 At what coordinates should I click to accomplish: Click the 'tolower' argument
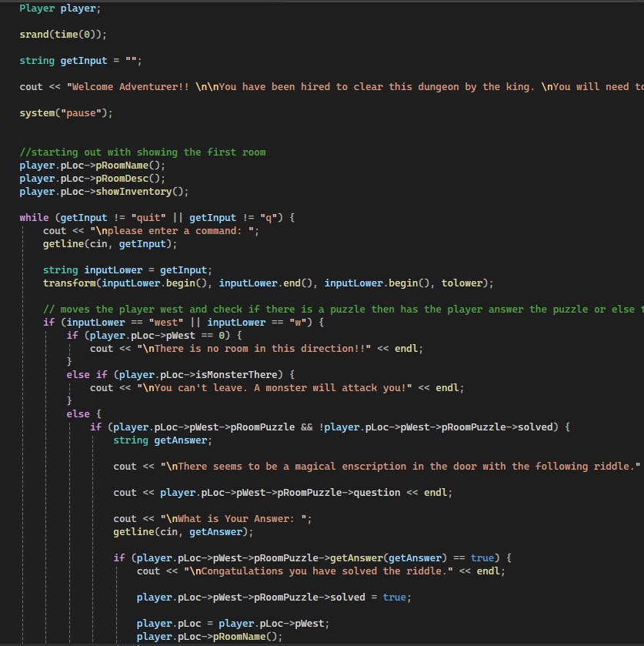pyautogui.click(x=462, y=283)
